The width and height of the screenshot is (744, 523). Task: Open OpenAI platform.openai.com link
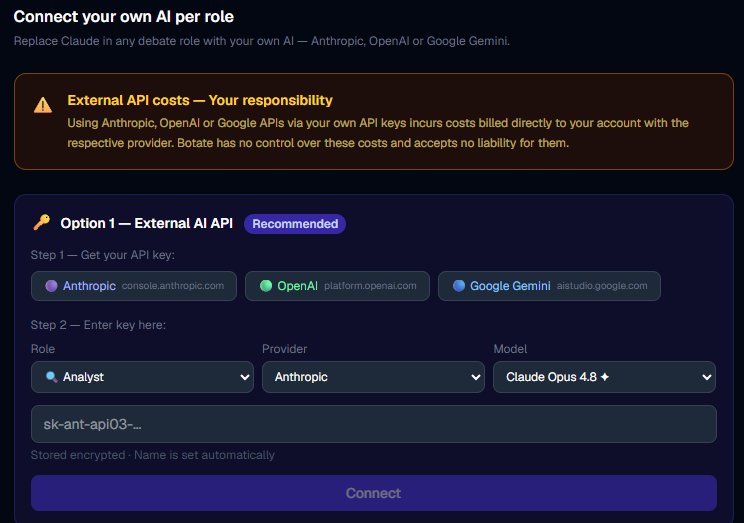click(337, 286)
